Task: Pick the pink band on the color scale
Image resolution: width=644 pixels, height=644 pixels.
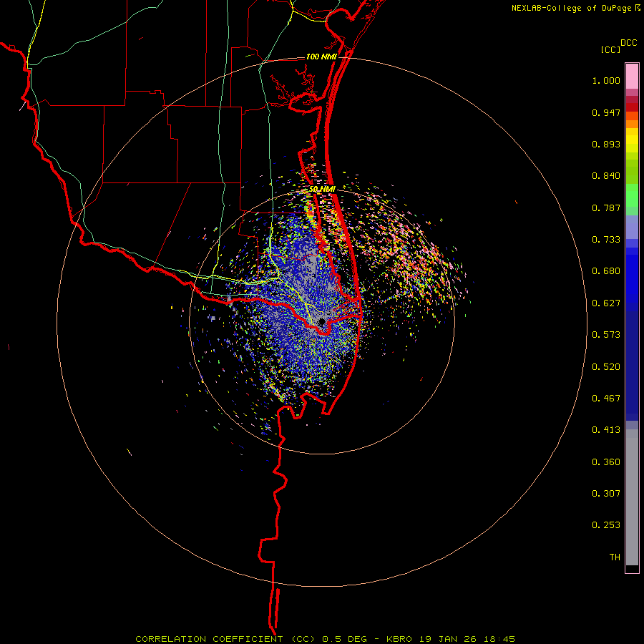Action: pos(632,77)
